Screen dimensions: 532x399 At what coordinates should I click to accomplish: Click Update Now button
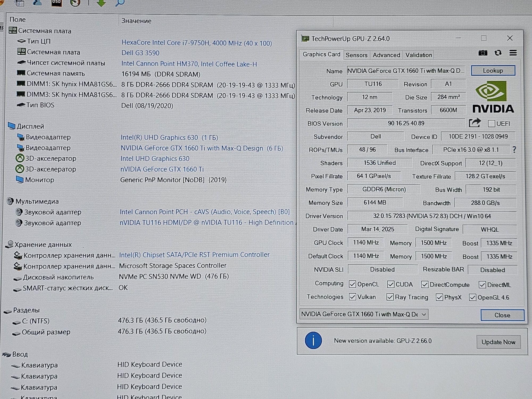[498, 342]
